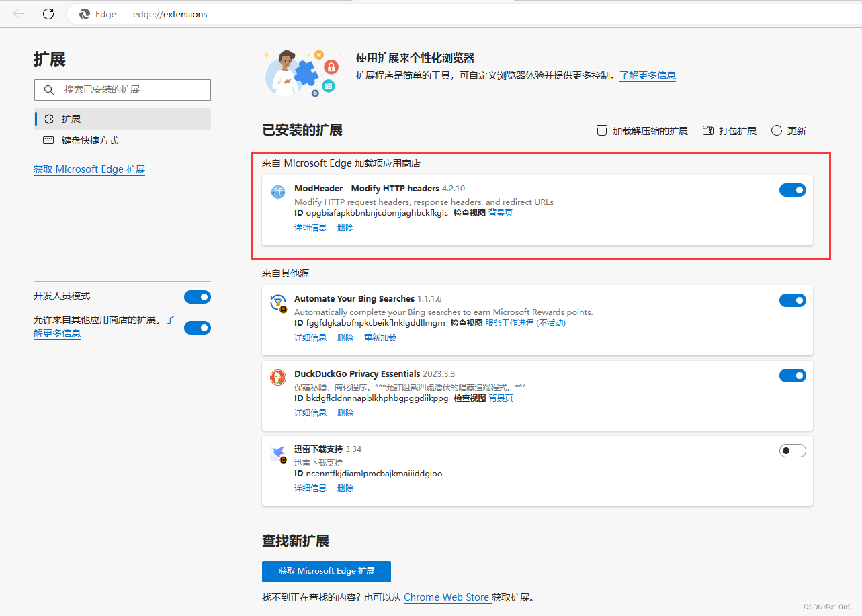Select 扩展 in the sidebar
This screenshot has width=862, height=616.
coord(122,119)
